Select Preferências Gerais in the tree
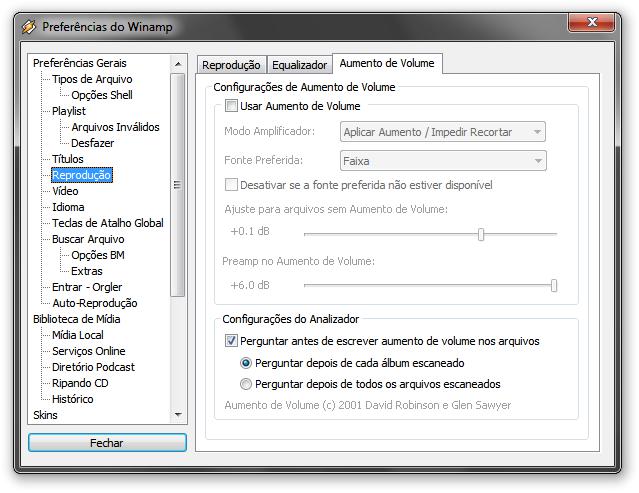Image resolution: width=639 pixels, height=493 pixels. point(80,63)
